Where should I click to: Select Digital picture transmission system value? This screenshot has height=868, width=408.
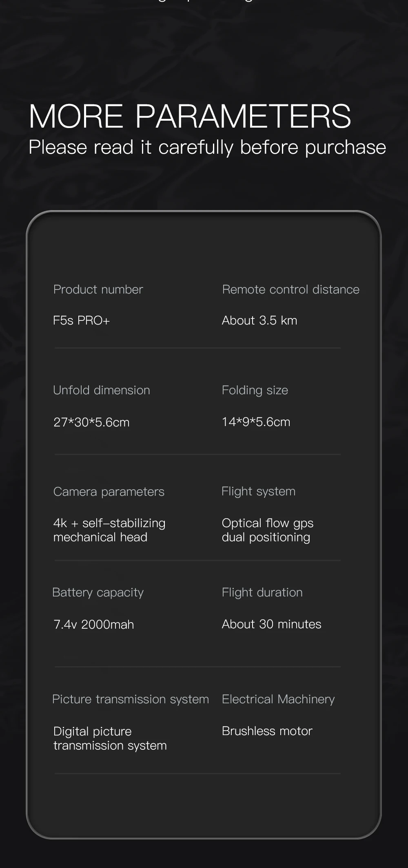tap(110, 738)
